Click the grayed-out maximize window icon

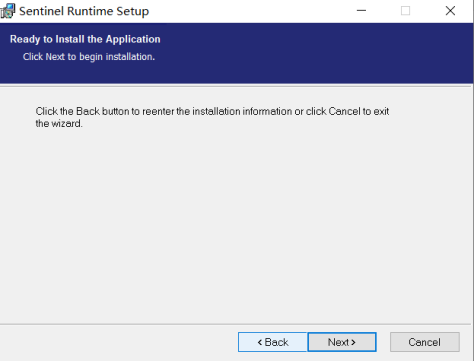tap(405, 11)
